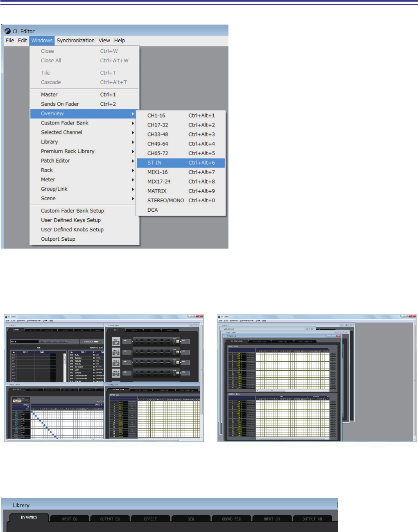Select MIX1-16 overview entry
This screenshot has height=532, width=418.
[x=181, y=172]
